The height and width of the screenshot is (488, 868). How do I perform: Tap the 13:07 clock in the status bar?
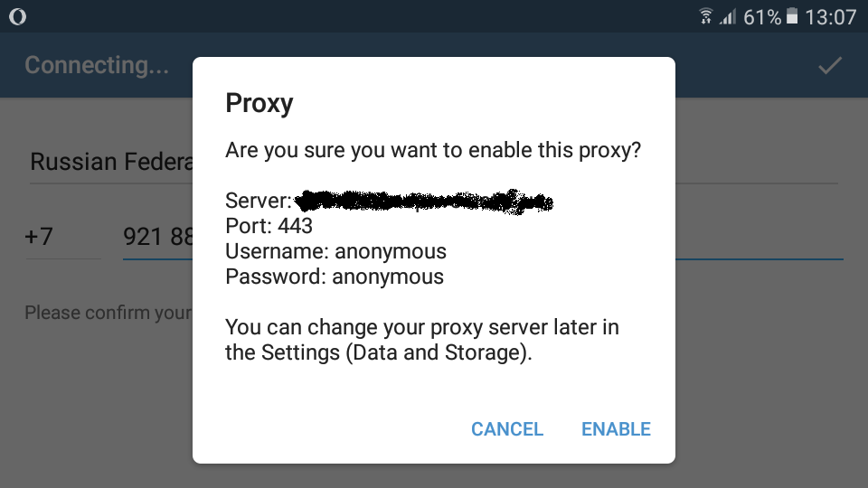coord(830,17)
